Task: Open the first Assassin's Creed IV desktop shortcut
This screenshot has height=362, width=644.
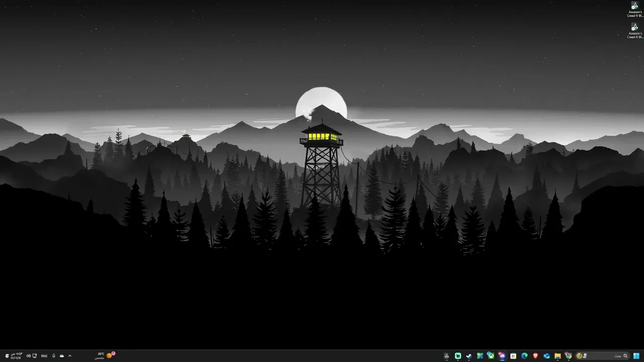Action: (634, 10)
